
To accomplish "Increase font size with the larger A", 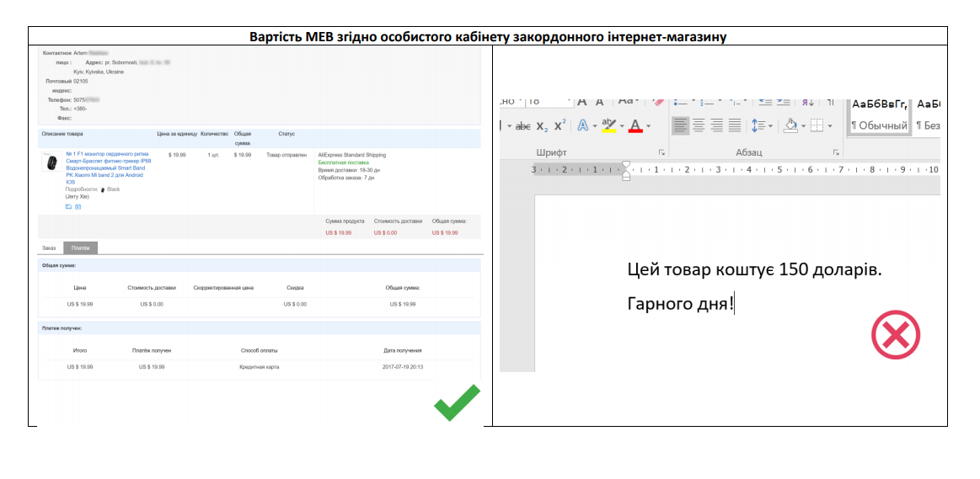I will 582,101.
